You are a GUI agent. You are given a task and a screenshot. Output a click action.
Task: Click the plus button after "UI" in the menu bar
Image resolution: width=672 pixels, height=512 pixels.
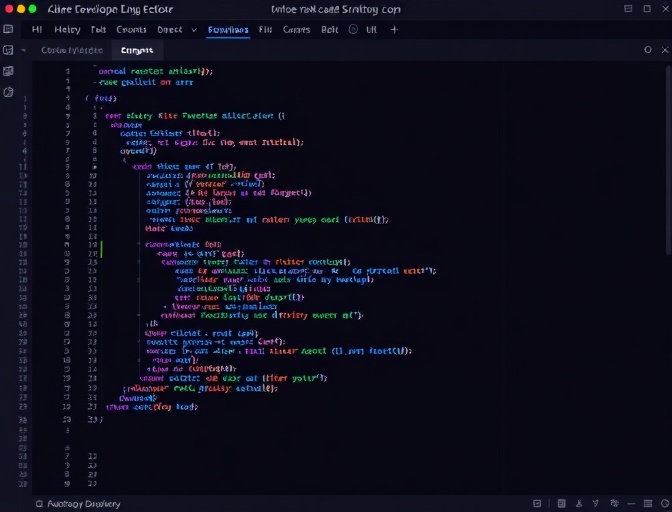pos(394,30)
